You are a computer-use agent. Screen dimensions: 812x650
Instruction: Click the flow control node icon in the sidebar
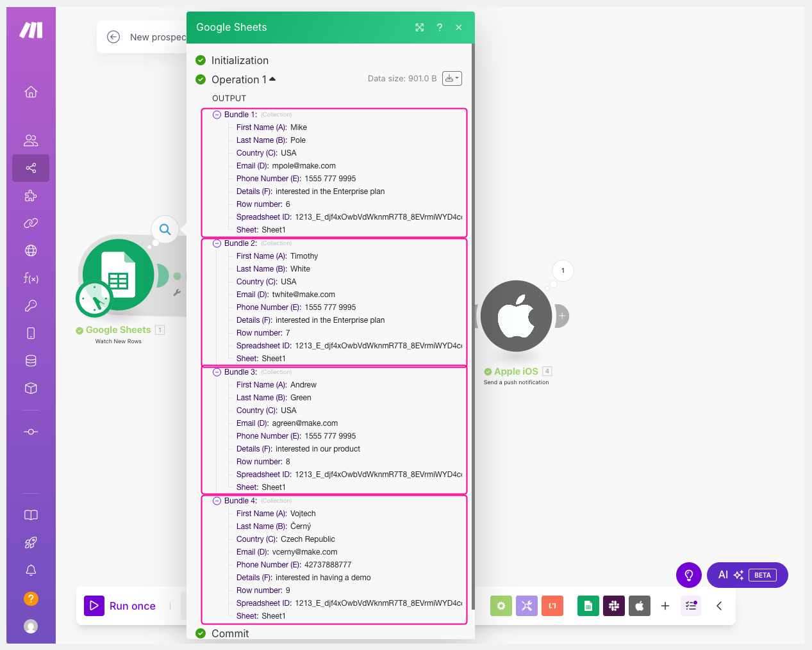click(31, 432)
